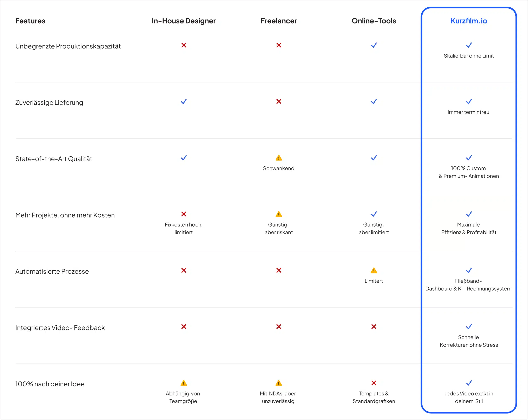This screenshot has height=420, width=528.
Task: Click Freelancer red X for Automatisierte Prozesse
Action: [x=279, y=270]
